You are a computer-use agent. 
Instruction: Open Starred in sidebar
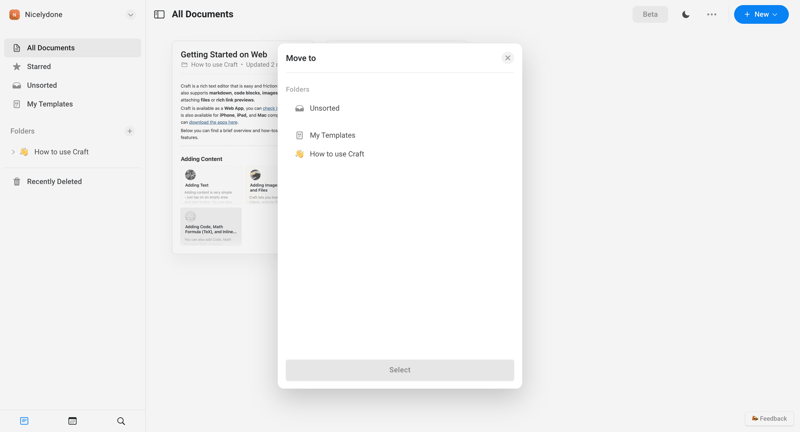tap(72, 66)
